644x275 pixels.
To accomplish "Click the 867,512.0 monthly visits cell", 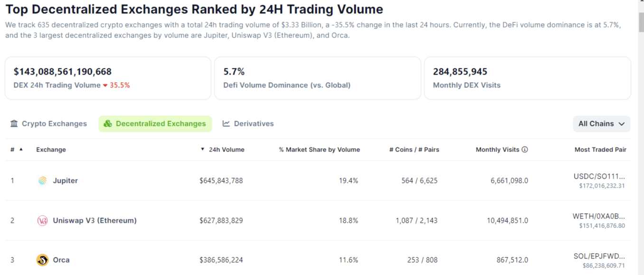I will [x=512, y=260].
